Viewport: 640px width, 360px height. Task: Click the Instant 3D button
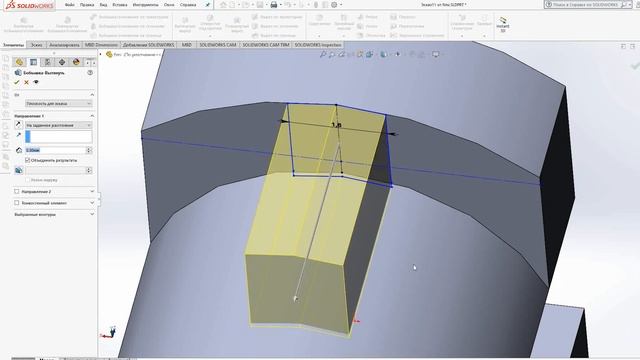503,24
